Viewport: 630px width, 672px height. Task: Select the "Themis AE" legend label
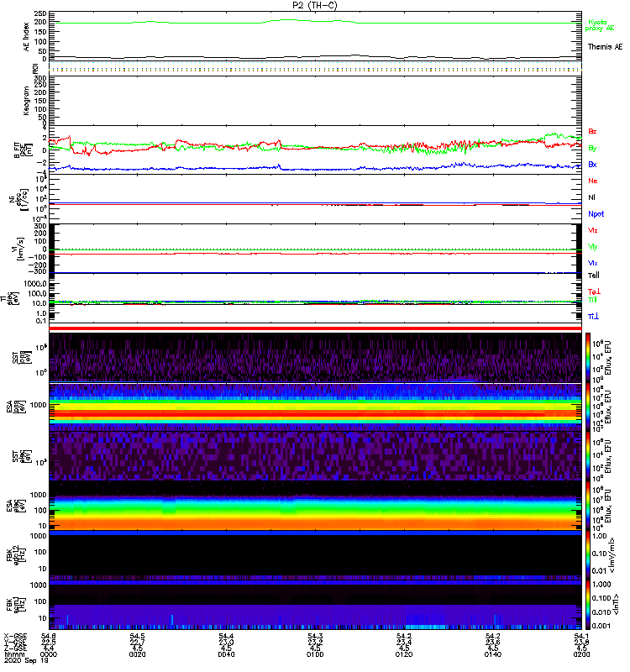coord(605,47)
